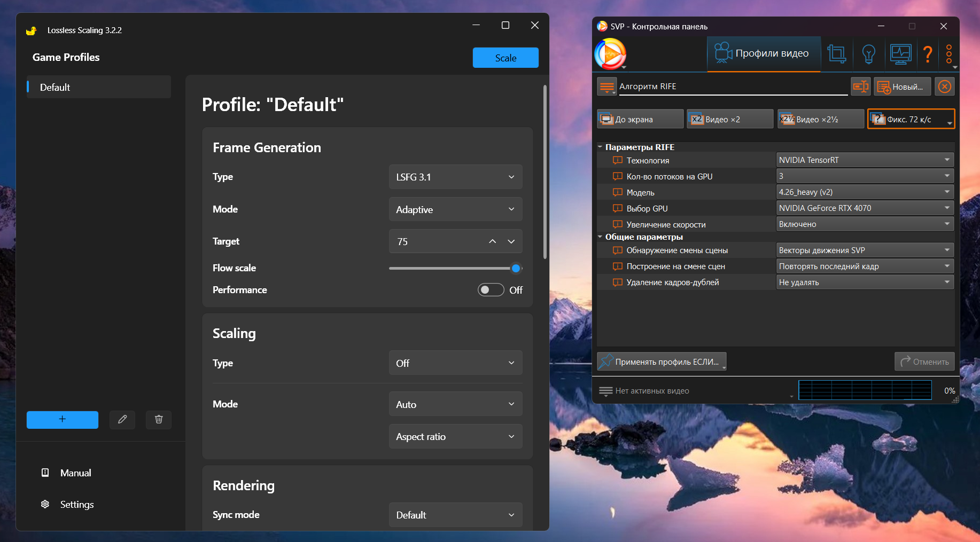This screenshot has width=980, height=542.
Task: Toggle the Performance switch
Action: click(x=491, y=290)
